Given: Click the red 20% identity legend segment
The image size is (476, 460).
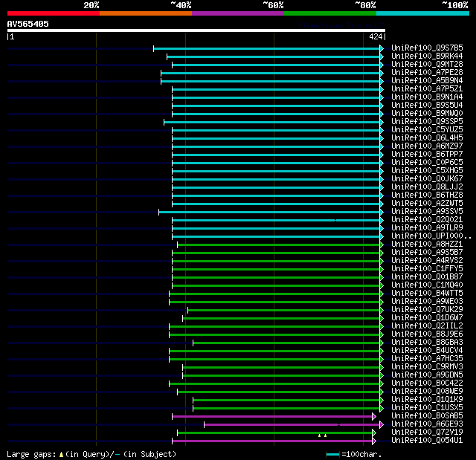Looking at the screenshot, I should (x=54, y=13).
